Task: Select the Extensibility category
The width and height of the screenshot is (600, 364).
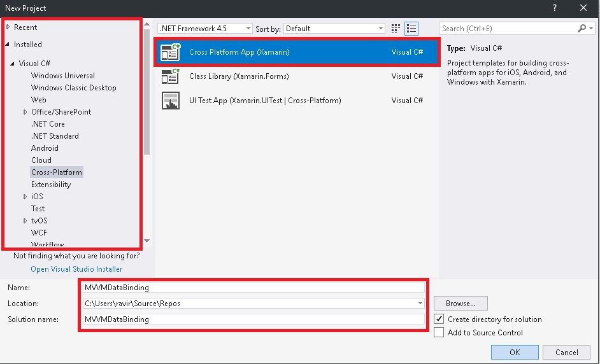Action: coord(51,185)
